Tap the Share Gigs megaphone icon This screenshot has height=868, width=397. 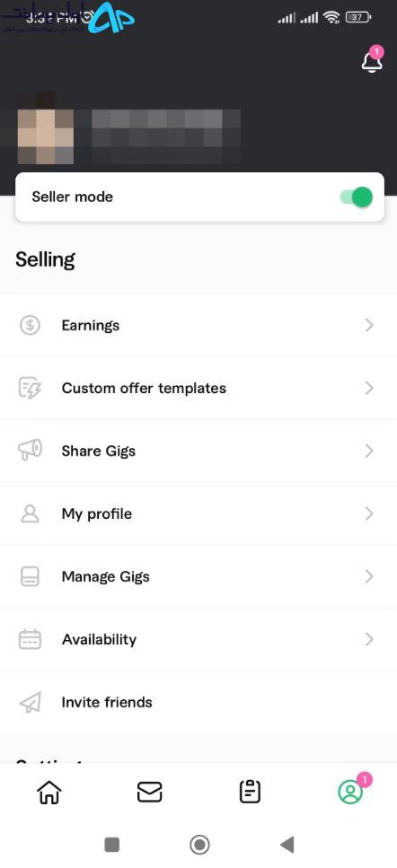pos(30,451)
